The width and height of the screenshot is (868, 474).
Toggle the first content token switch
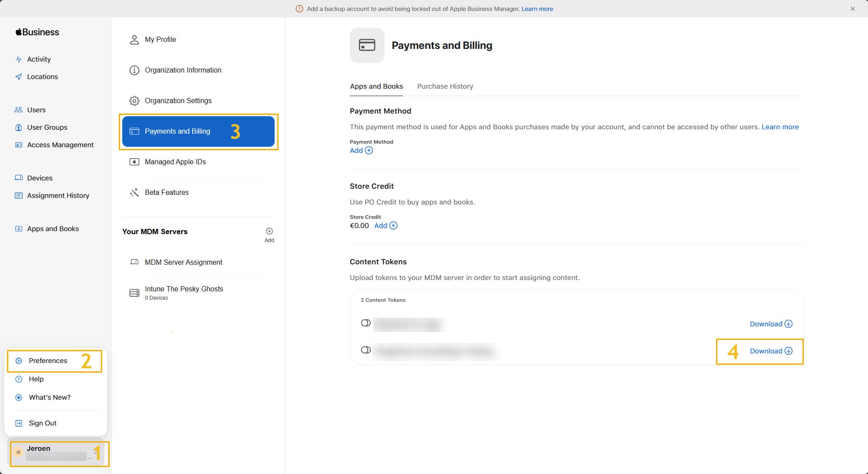tap(366, 323)
